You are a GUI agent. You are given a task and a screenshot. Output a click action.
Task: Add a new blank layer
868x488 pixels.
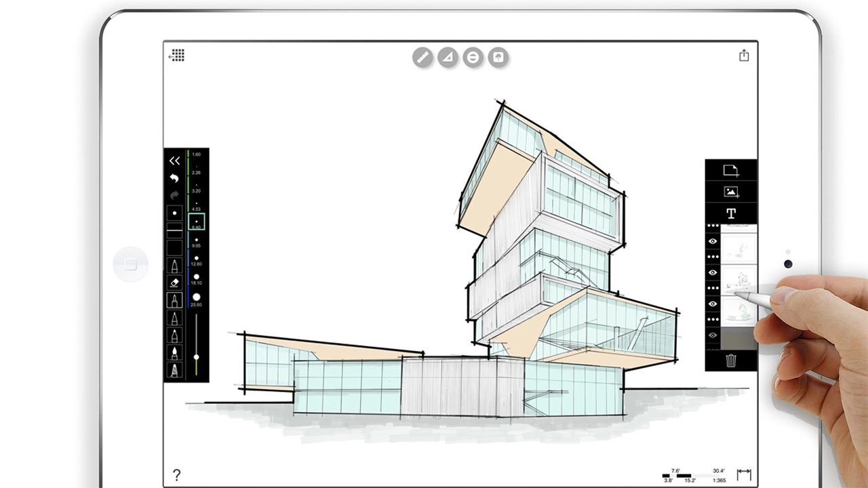coord(731,171)
